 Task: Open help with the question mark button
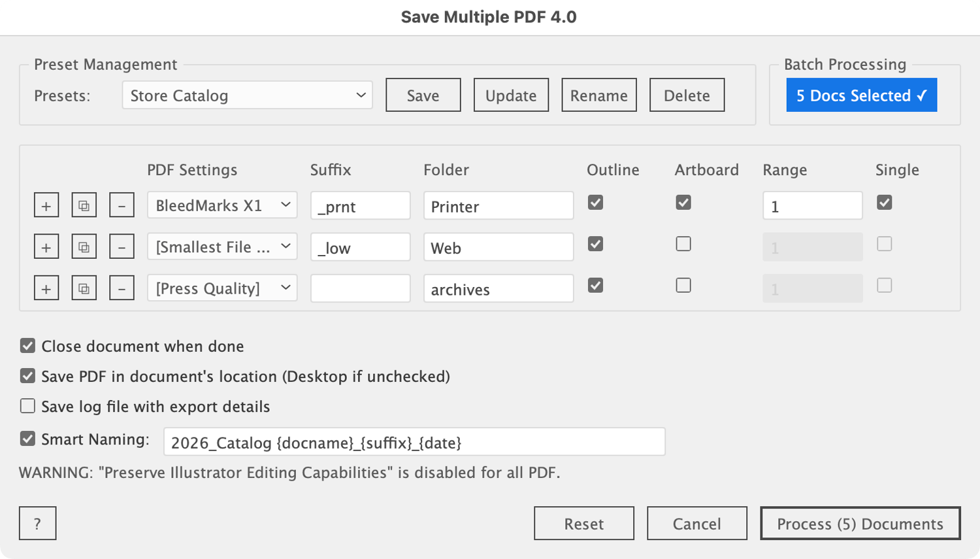pyautogui.click(x=37, y=523)
